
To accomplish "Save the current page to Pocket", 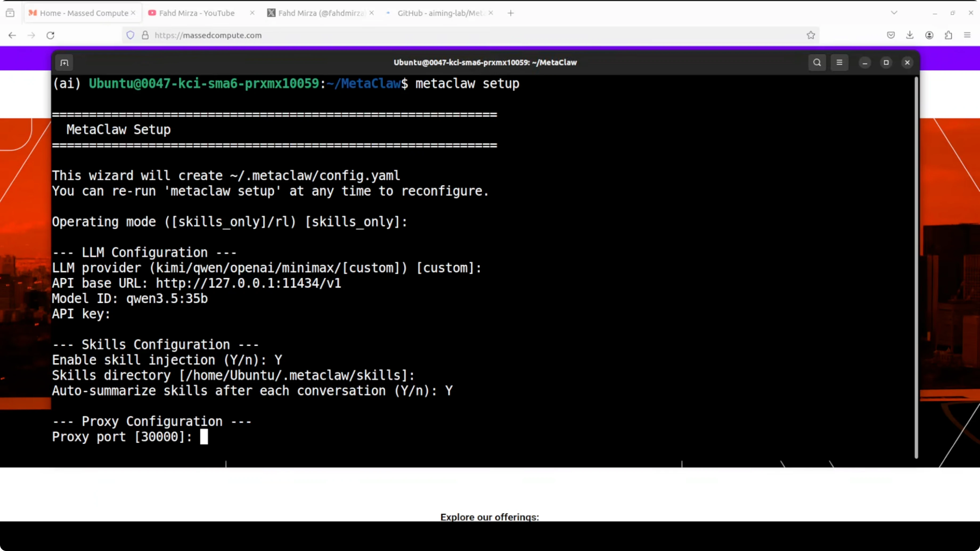I will [x=891, y=35].
